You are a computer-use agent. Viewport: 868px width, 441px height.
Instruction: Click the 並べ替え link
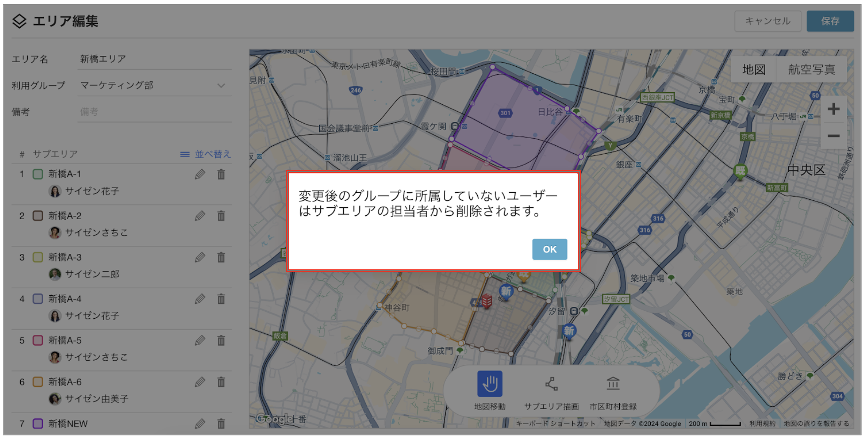[213, 154]
